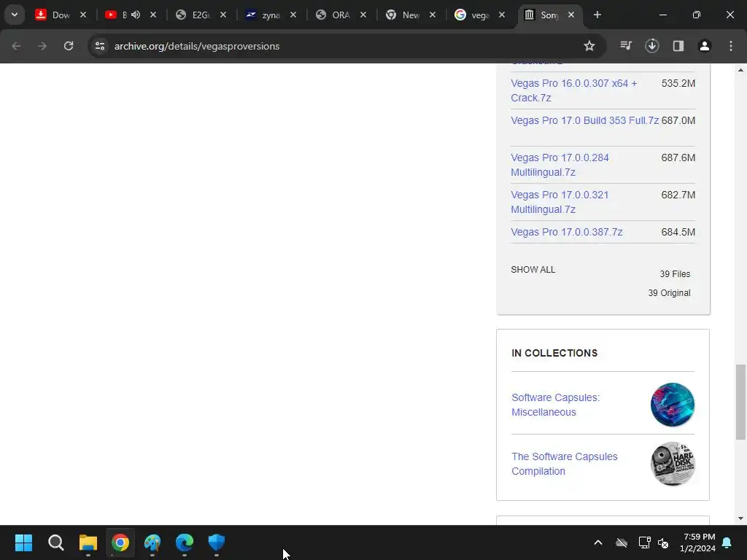Click SHOW ALL files link
Viewport: 747px width, 560px height.
coord(533,270)
